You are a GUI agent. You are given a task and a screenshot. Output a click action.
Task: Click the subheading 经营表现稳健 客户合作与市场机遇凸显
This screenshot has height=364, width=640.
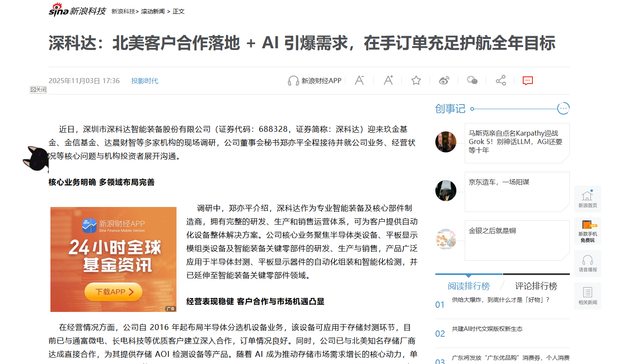[x=255, y=301]
